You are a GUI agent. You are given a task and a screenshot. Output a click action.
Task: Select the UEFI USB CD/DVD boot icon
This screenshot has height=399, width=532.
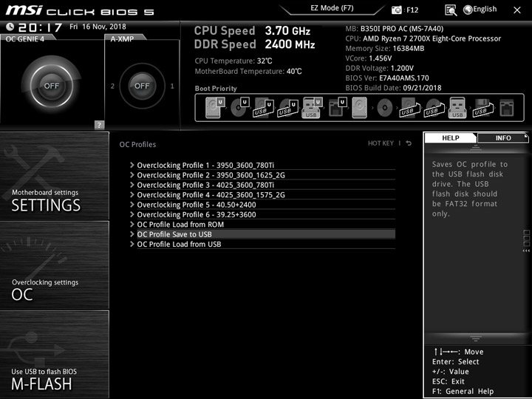[287, 108]
